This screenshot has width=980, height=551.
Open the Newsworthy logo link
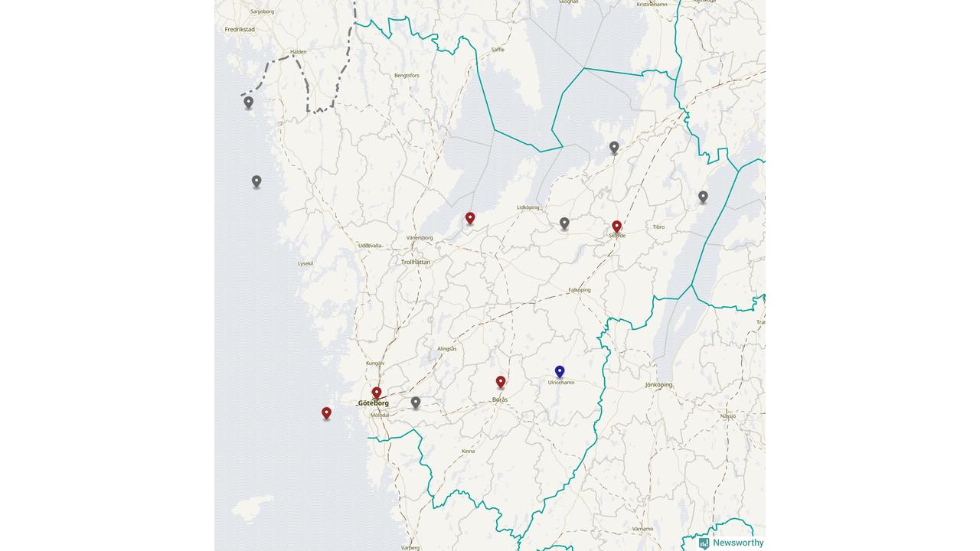tap(731, 543)
